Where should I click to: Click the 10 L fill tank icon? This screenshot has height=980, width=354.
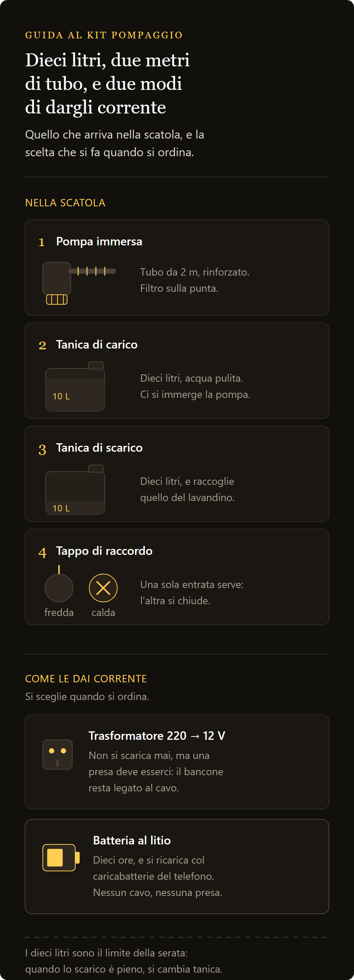pos(75,386)
